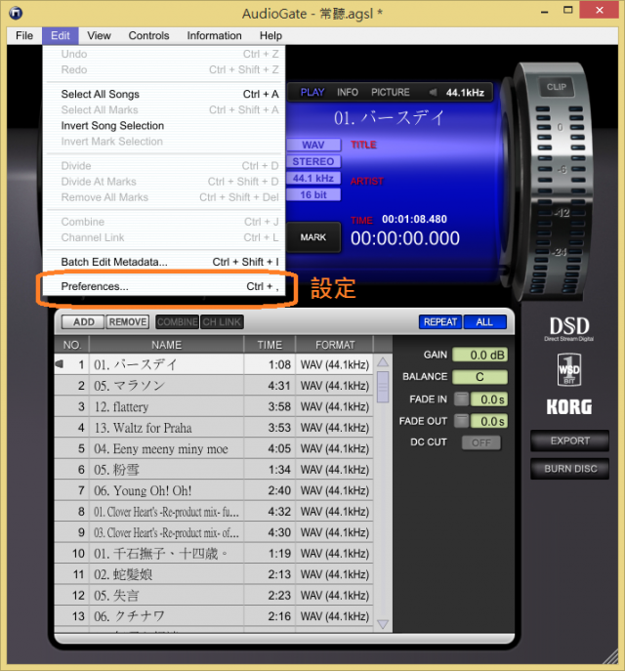
Task: Click the CLIP indicator on the level meter
Action: pyautogui.click(x=556, y=87)
